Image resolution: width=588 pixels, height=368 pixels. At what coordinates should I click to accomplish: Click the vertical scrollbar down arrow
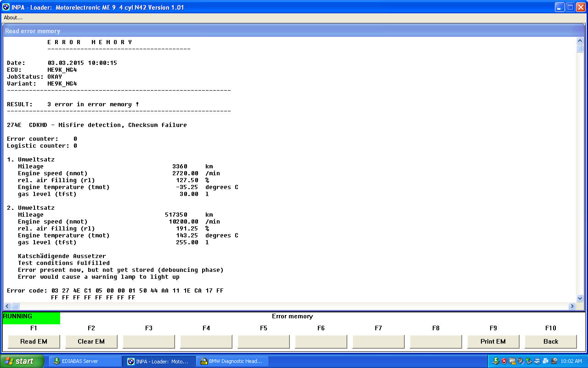pos(580,298)
